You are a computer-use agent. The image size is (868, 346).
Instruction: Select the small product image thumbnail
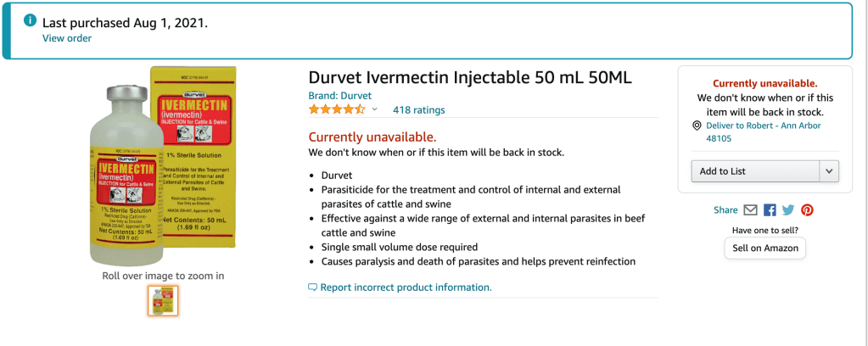[163, 300]
